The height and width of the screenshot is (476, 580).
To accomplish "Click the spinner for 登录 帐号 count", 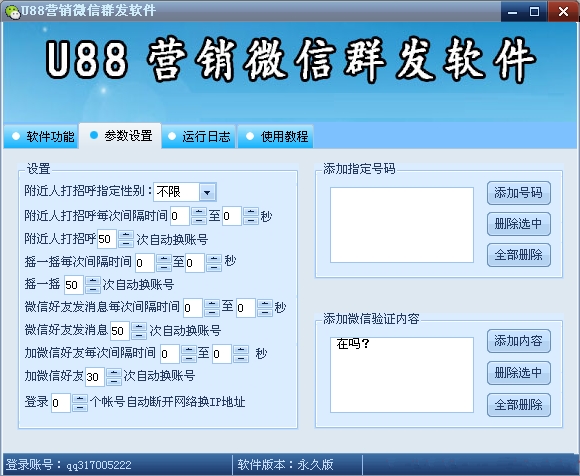I will 80,403.
